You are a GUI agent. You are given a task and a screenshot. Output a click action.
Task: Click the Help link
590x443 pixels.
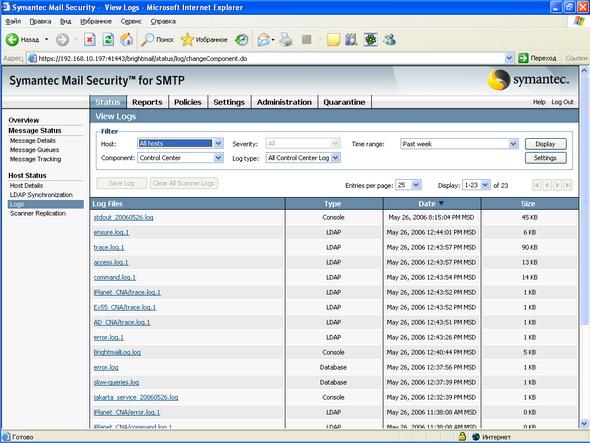539,102
